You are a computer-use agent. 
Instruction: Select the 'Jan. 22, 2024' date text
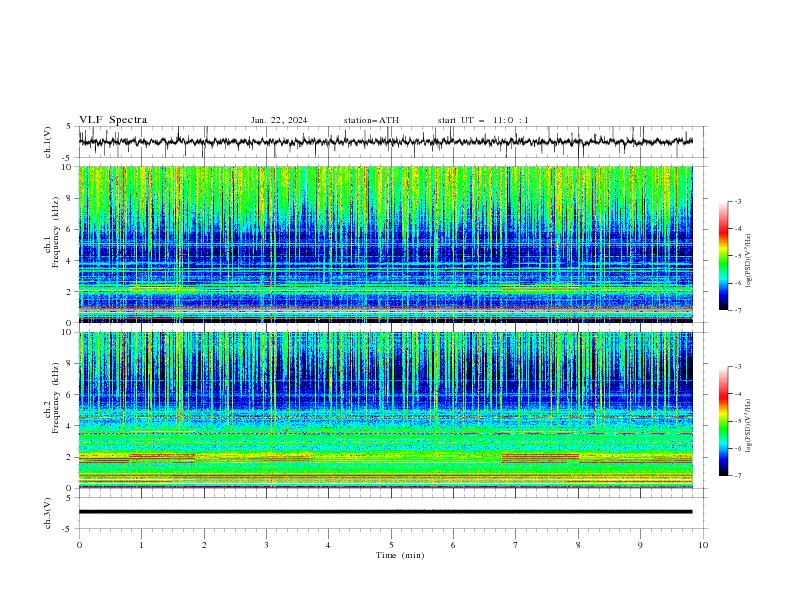click(x=279, y=120)
